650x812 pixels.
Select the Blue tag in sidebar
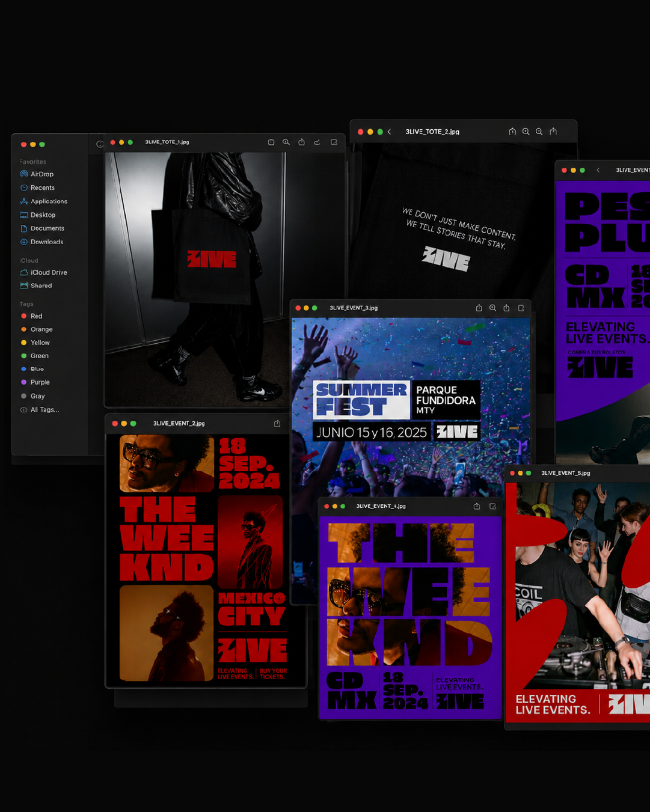click(32, 369)
